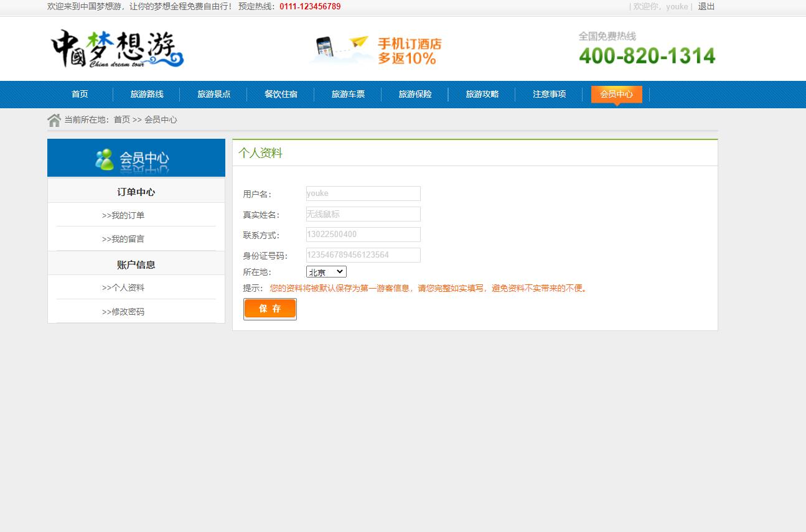The image size is (806, 532).
Task: Go to 旅游路线 in the navigation bar
Action: click(147, 94)
